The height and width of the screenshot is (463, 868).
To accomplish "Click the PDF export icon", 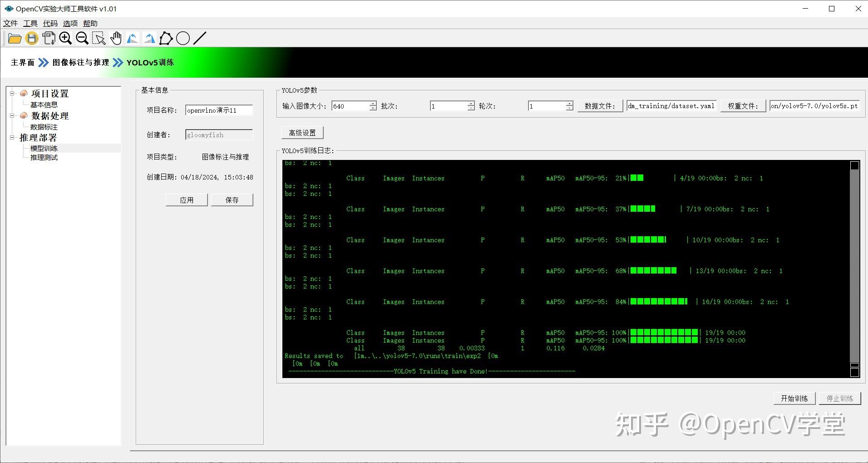I will pyautogui.click(x=48, y=38).
